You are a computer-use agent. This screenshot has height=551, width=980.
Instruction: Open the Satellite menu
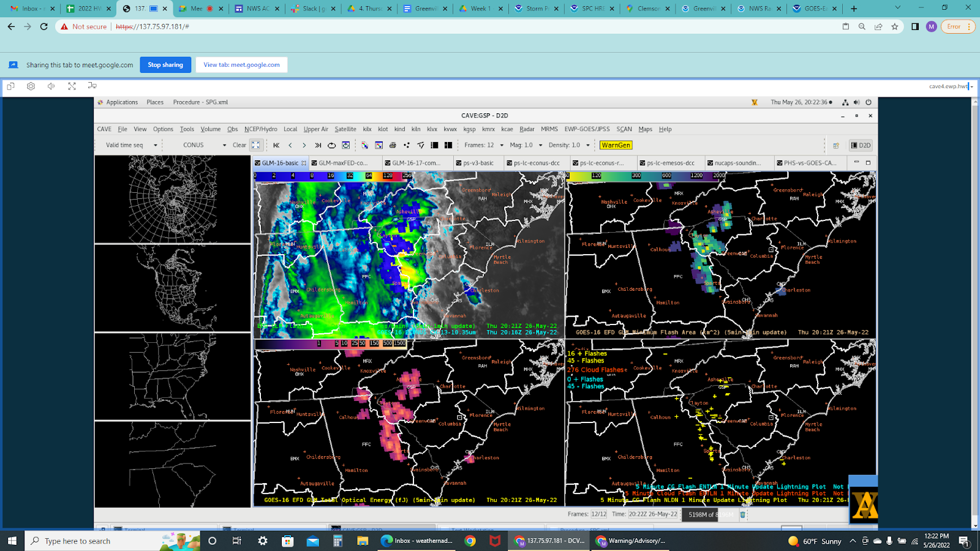point(345,129)
